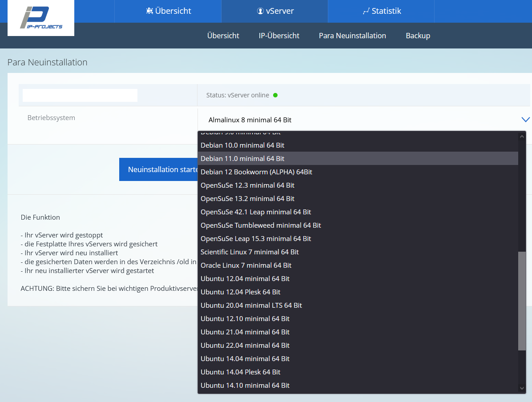Select Debian 10.0 minimal 64 Bit
The image size is (532, 402).
(x=358, y=145)
